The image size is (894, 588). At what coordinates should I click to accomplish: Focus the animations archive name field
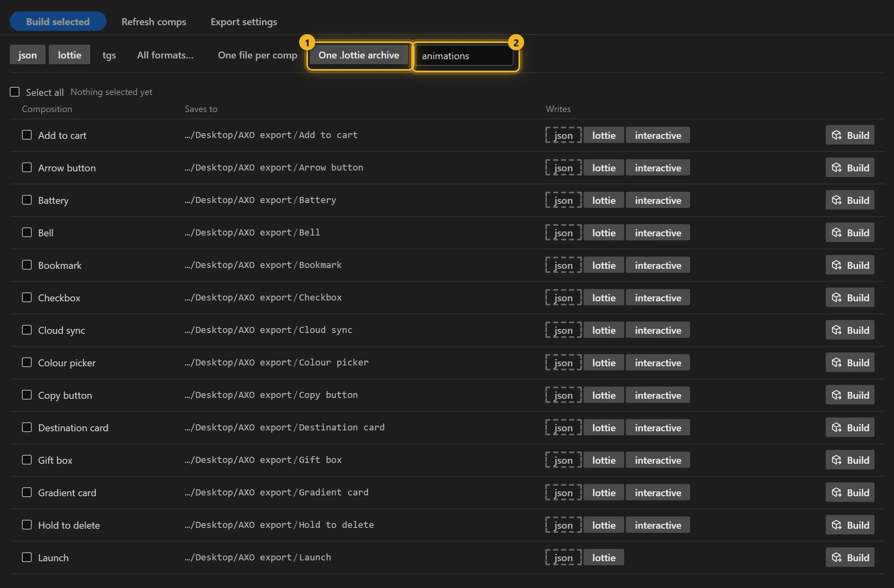pos(464,56)
